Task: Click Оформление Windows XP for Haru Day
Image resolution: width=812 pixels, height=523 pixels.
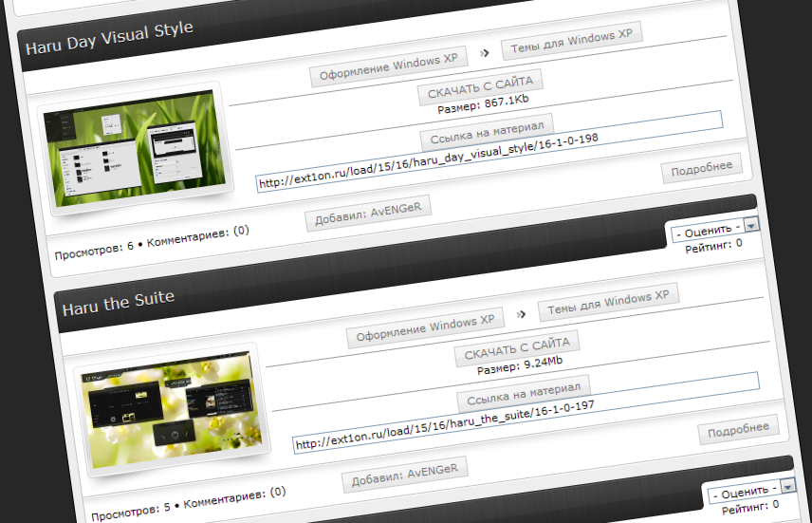Action: pos(389,67)
